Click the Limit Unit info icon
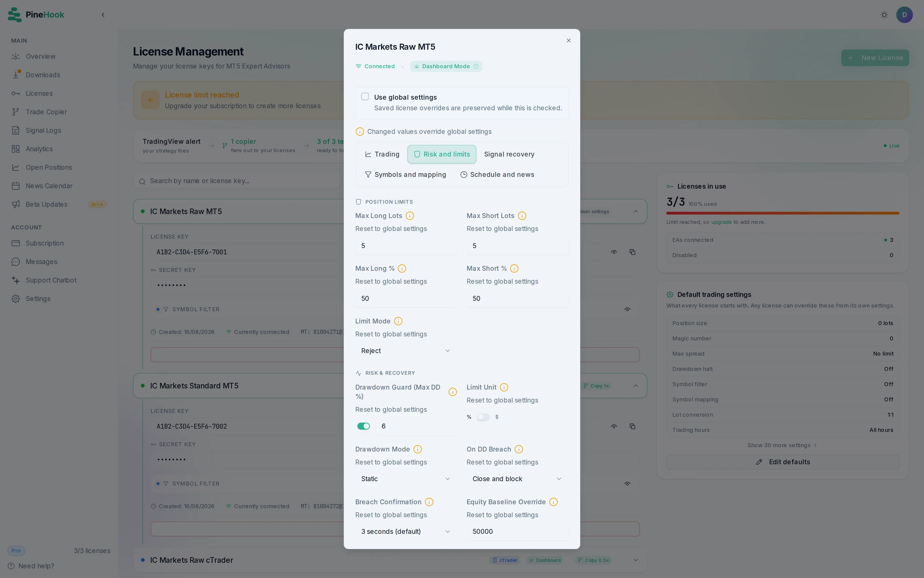This screenshot has height=578, width=924. (x=504, y=388)
